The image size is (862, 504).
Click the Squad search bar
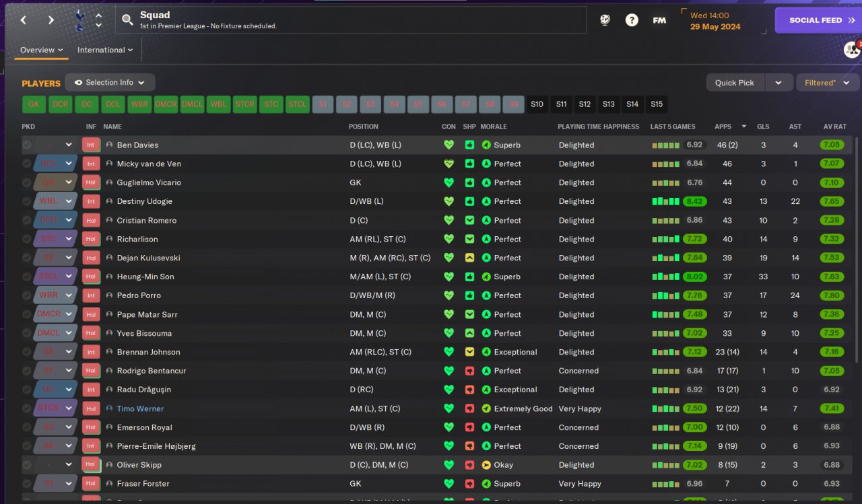[x=351, y=20]
